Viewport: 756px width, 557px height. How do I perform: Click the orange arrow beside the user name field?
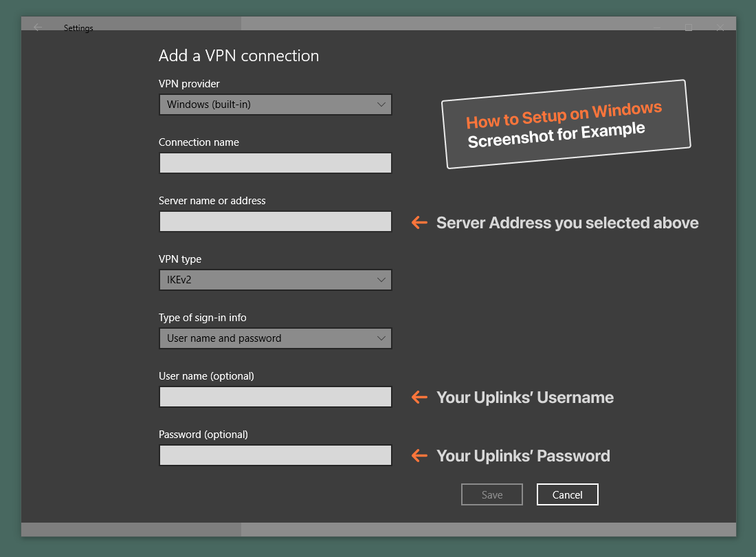(x=419, y=397)
